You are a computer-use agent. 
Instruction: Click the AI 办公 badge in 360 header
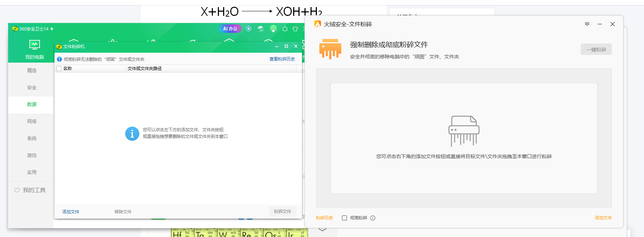230,29
